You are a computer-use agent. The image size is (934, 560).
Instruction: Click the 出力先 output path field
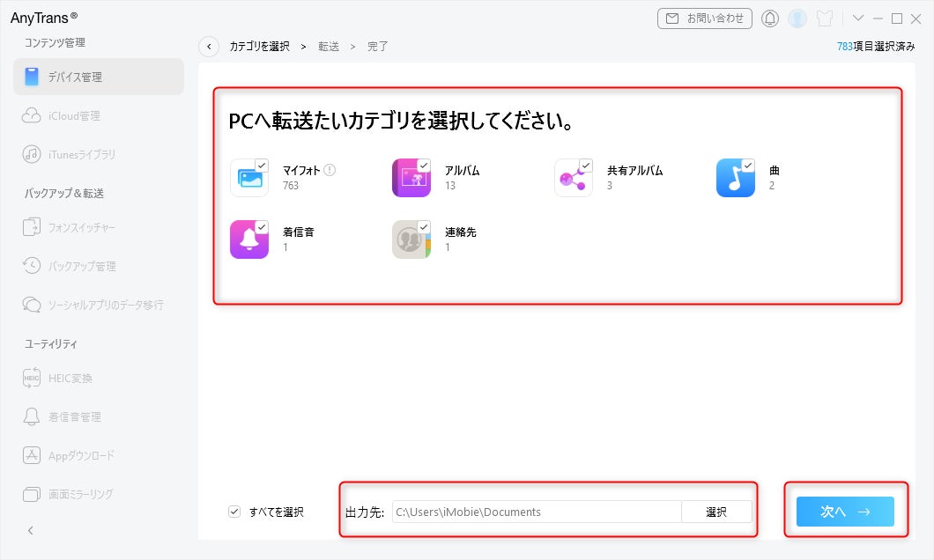point(536,512)
